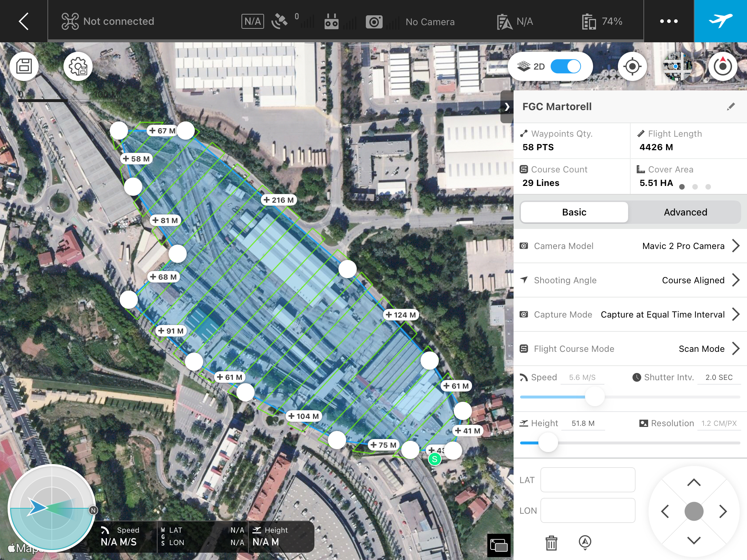Delete waypoint with the trash icon

coord(551,543)
